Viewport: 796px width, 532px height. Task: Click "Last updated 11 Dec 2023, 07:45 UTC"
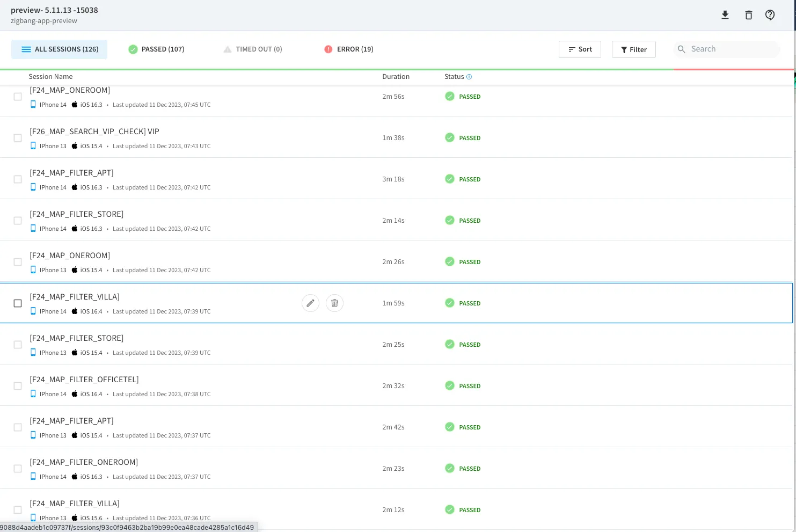162,105
